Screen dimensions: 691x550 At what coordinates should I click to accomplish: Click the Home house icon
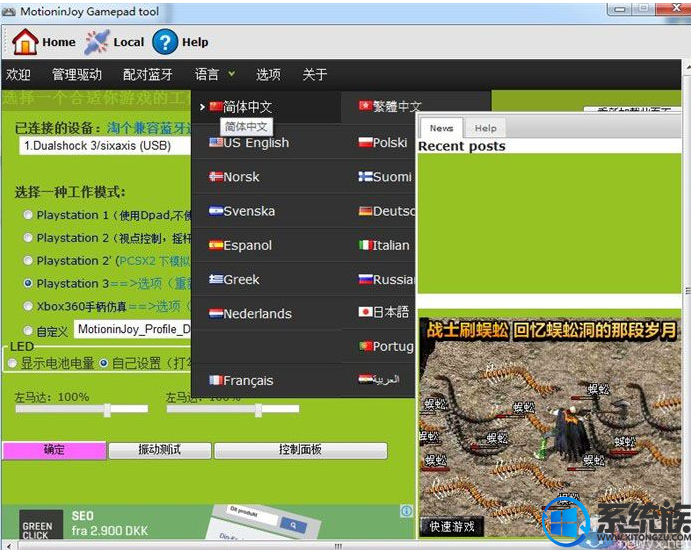25,42
